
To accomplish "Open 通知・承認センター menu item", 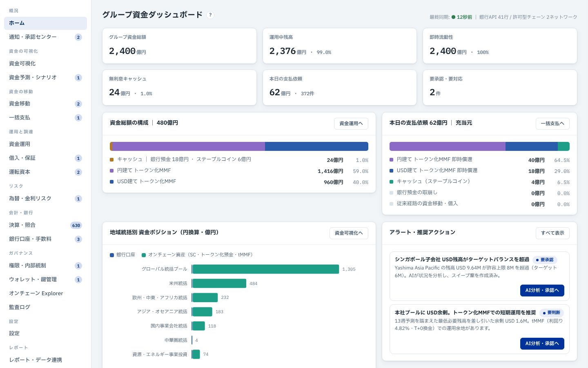I will click(x=45, y=37).
